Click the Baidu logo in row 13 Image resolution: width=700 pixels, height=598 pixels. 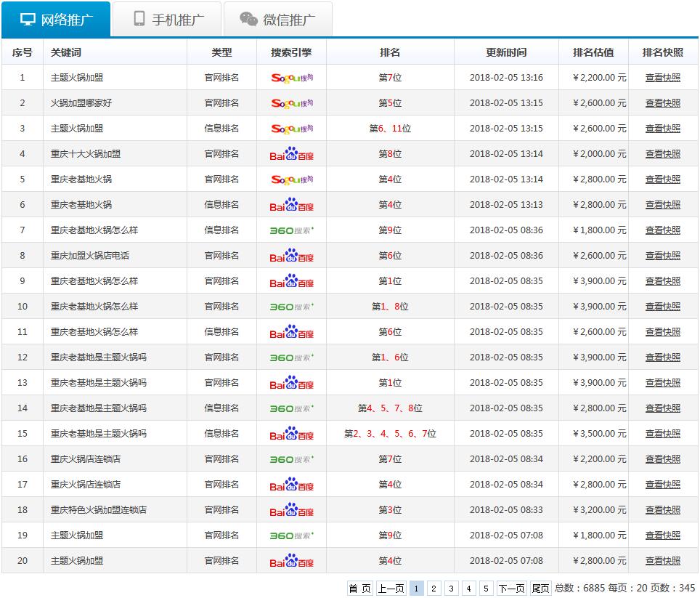[291, 383]
